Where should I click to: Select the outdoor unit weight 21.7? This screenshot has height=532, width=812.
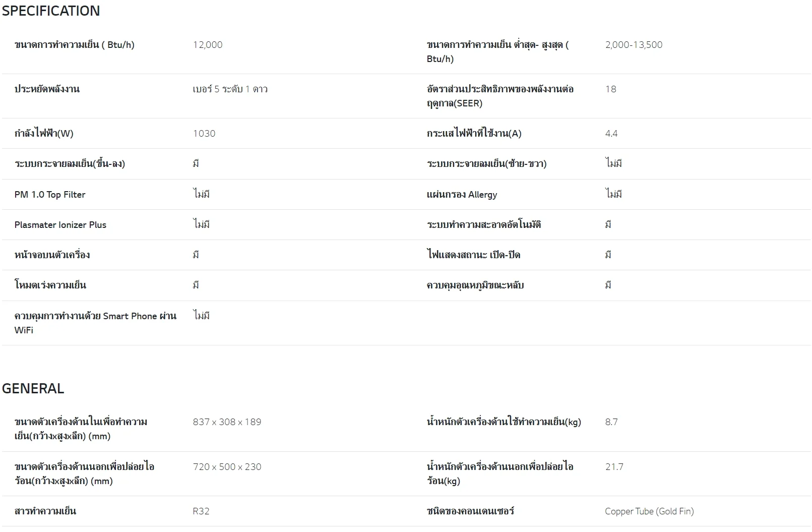[x=614, y=466]
